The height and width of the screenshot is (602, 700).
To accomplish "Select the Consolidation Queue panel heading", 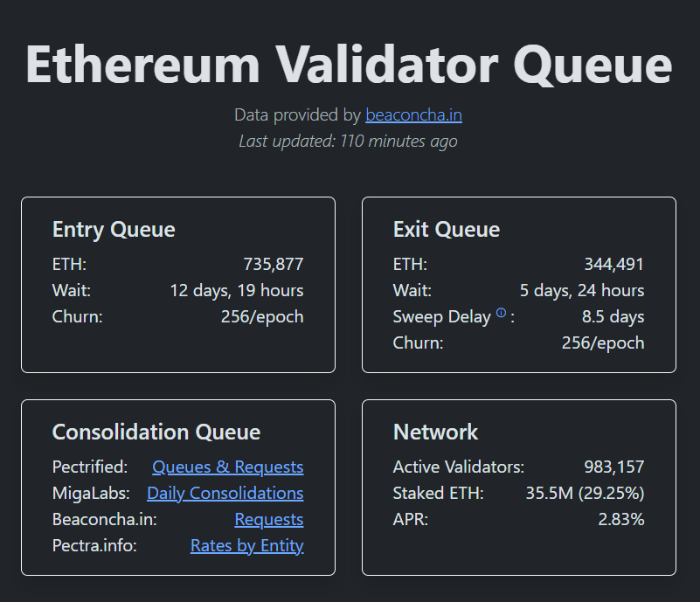I will point(156,432).
